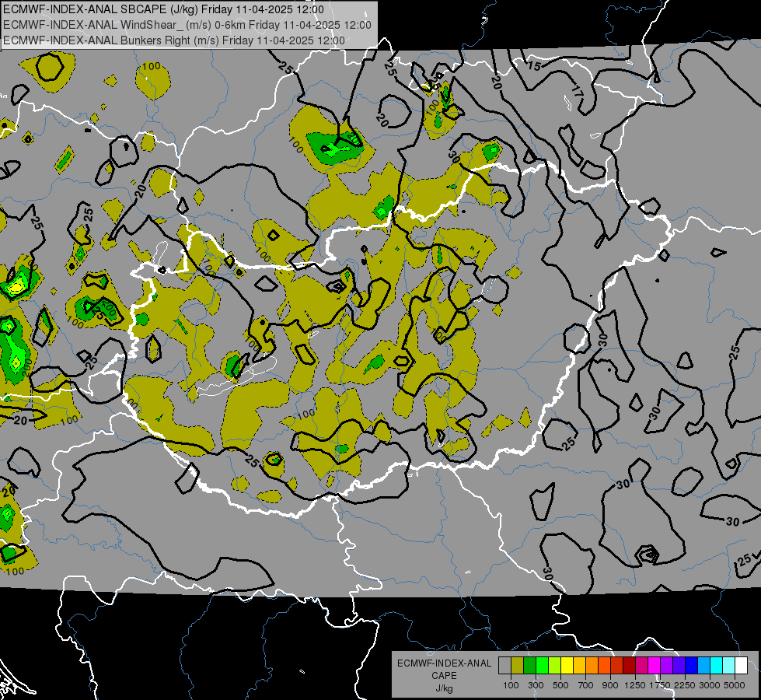Image resolution: width=761 pixels, height=700 pixels.
Task: Click the WindShear 0-6km header line
Action: (x=187, y=25)
